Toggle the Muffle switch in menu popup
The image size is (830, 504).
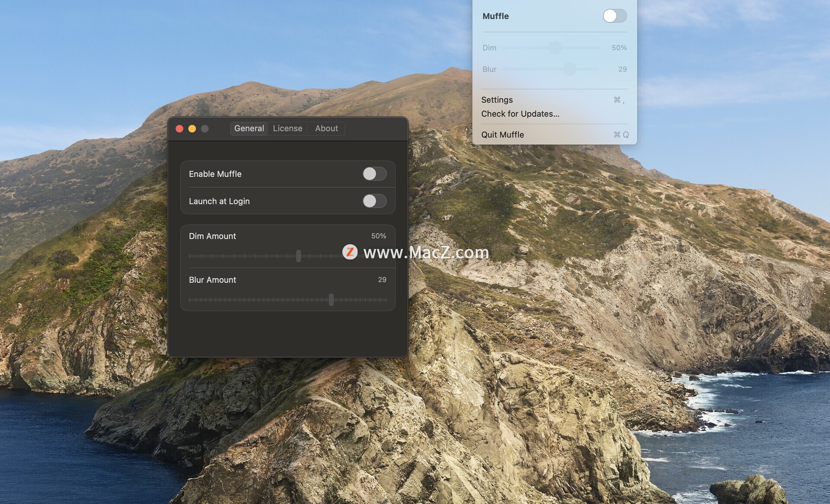click(614, 16)
